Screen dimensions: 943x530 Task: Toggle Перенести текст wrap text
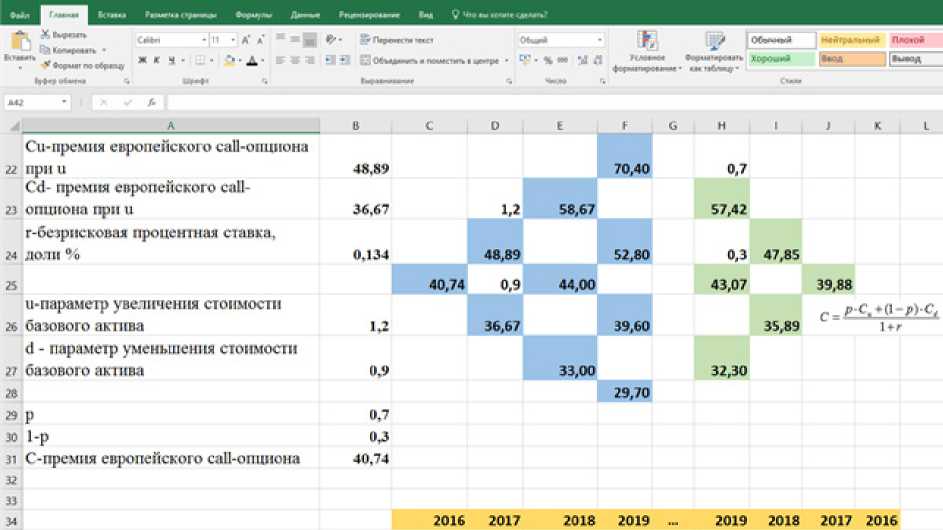point(396,40)
